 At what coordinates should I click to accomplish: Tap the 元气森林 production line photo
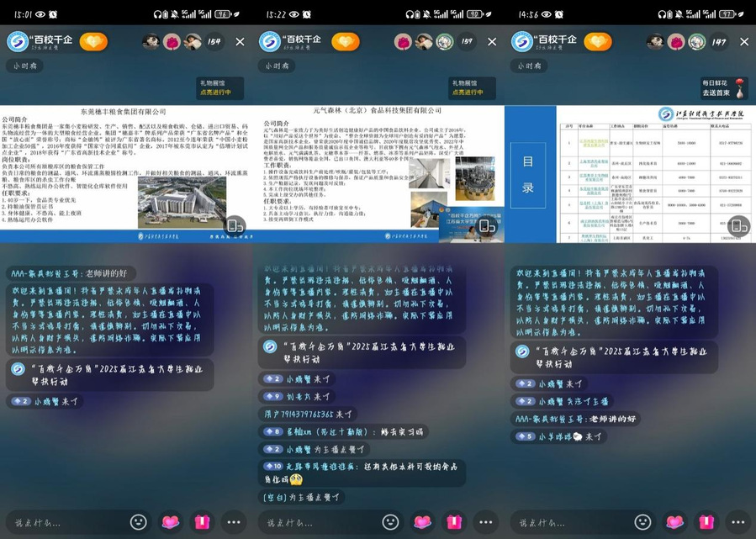pos(475,178)
